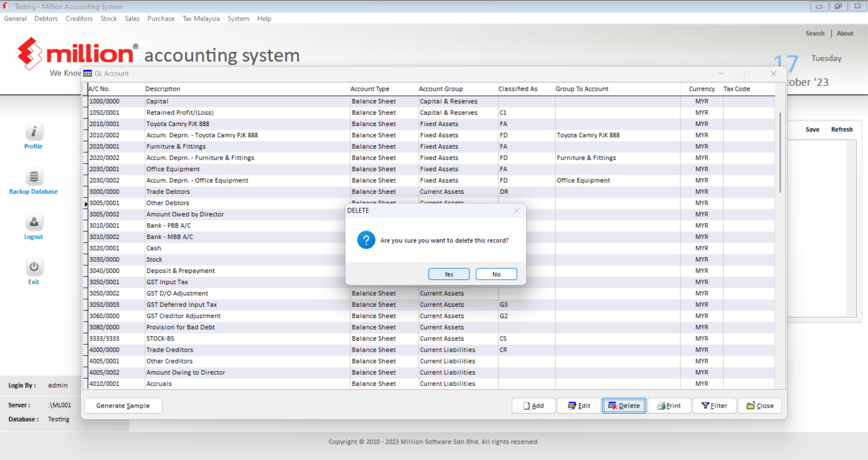
Task: Select the 1000/0000 Capital row
Action: click(431, 101)
